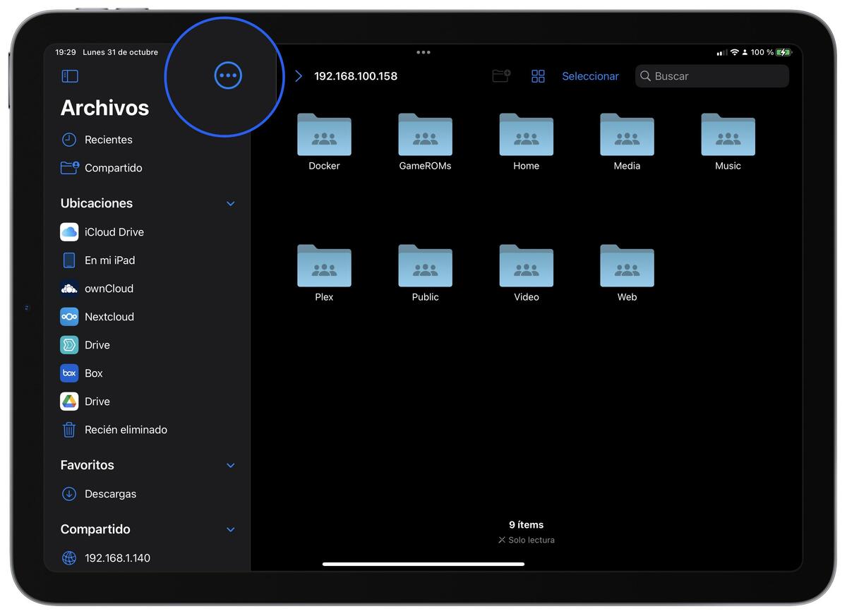
Task: Focus the Buscar search field
Action: tap(711, 76)
